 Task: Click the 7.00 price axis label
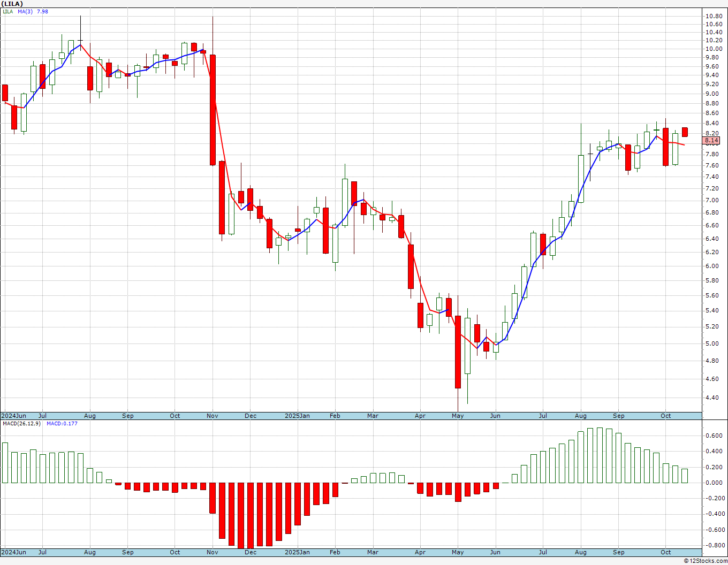(x=712, y=200)
